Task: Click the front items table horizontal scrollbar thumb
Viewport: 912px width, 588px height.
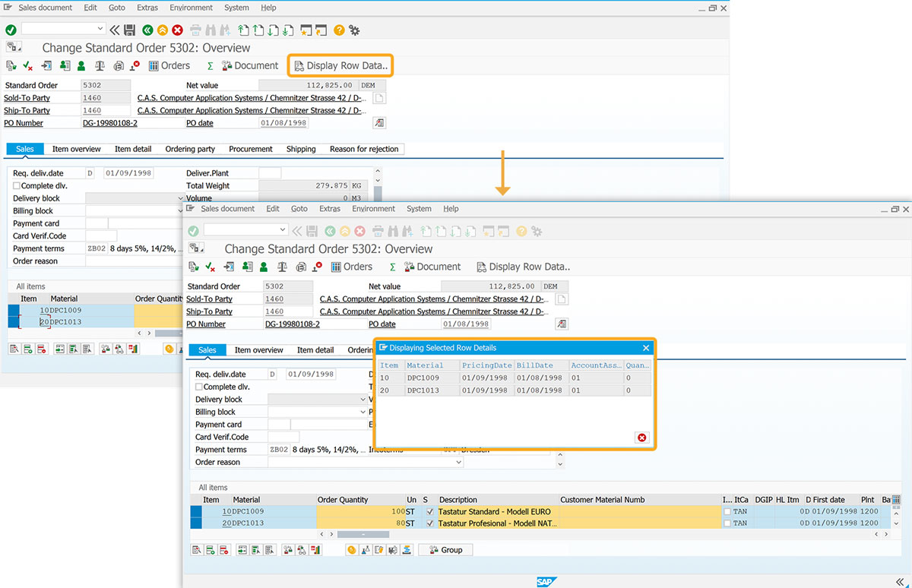Action: pos(363,534)
